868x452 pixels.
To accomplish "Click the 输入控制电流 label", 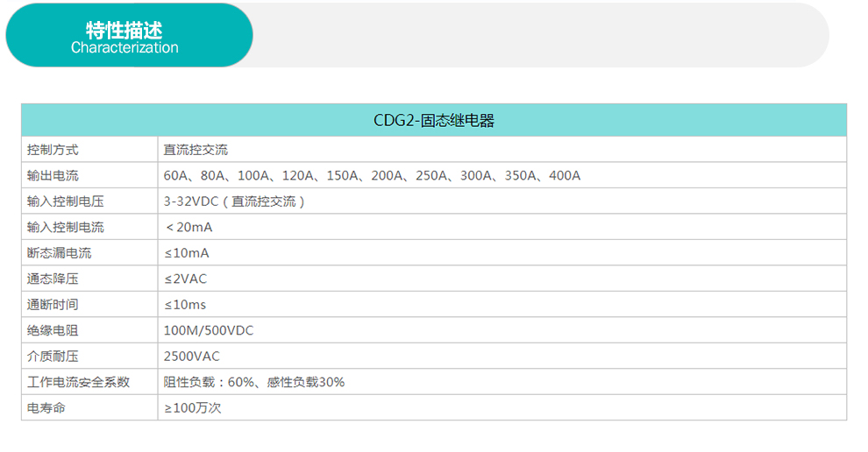I will [66, 228].
